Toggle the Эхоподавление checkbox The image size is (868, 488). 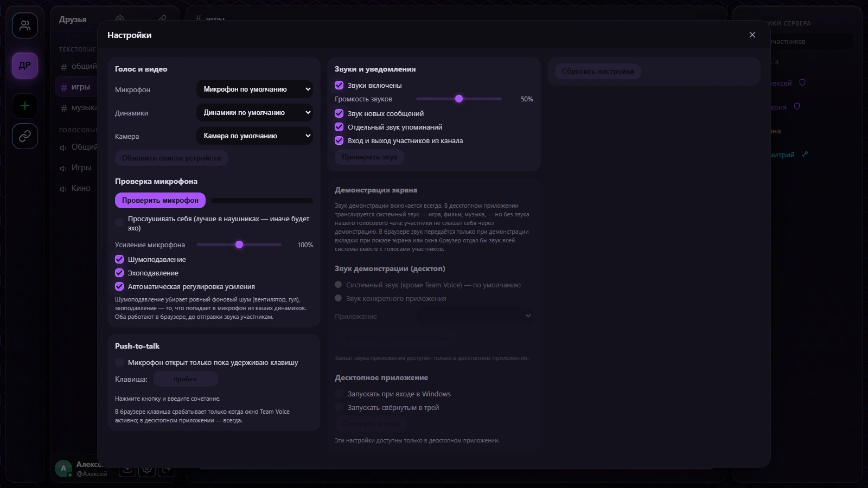[119, 273]
